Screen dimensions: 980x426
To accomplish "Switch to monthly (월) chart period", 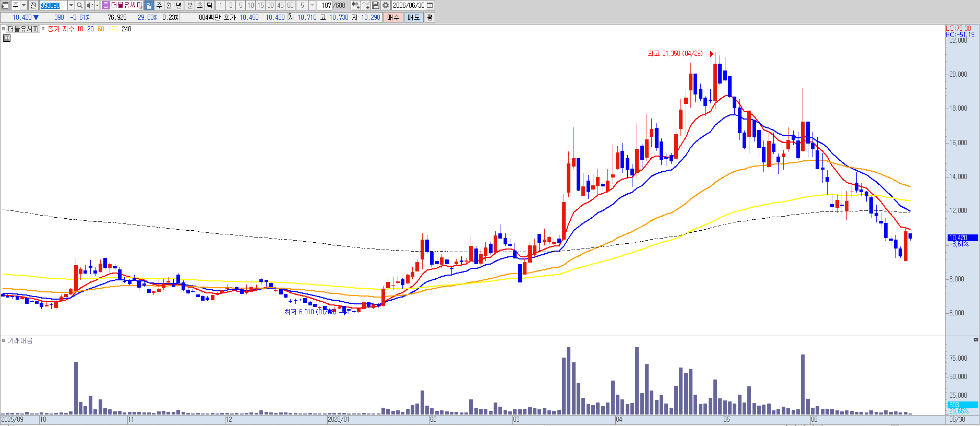I will click(x=169, y=5).
